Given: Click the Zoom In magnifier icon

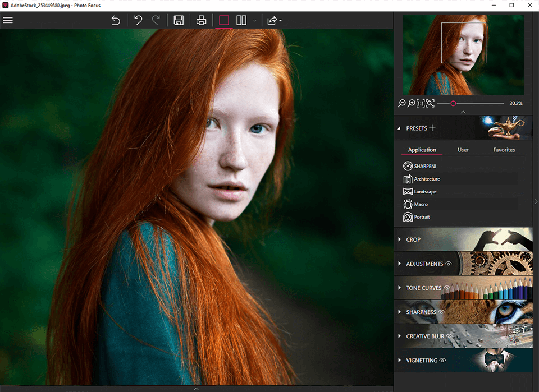Looking at the screenshot, I should (412, 103).
